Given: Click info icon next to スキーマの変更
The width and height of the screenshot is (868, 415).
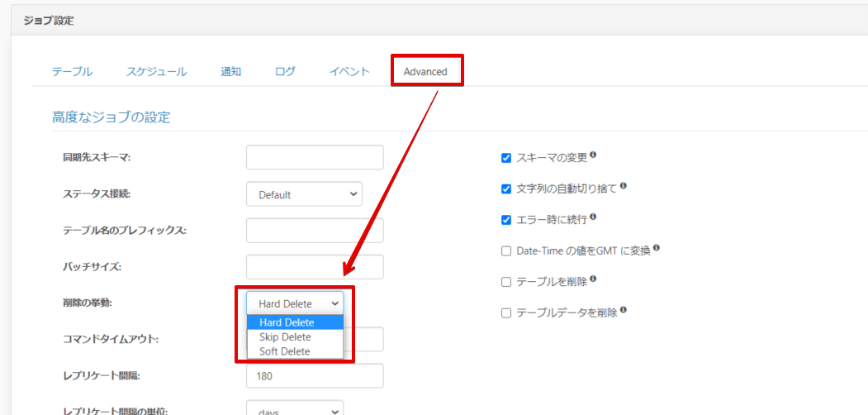Looking at the screenshot, I should (x=593, y=155).
